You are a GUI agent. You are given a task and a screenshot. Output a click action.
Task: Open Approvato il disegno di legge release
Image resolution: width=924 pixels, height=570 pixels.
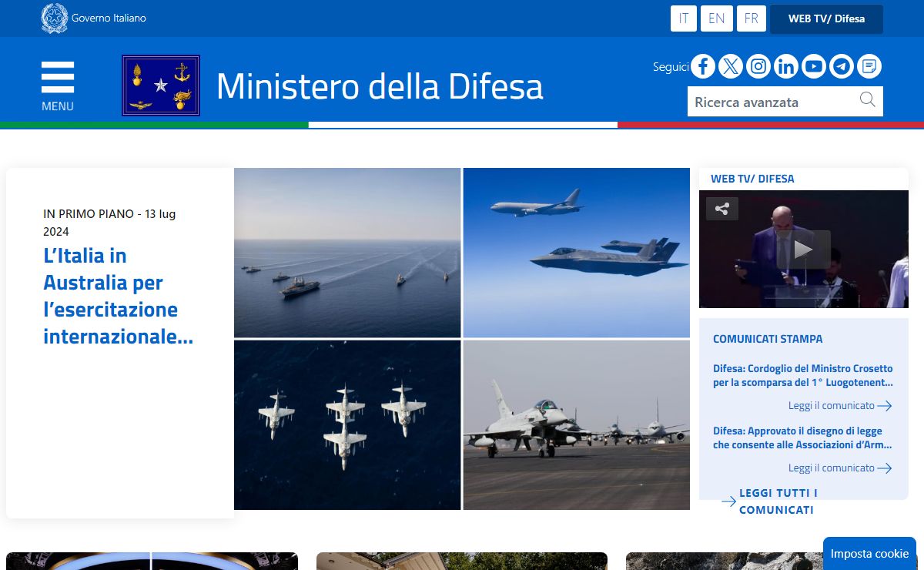(803, 438)
